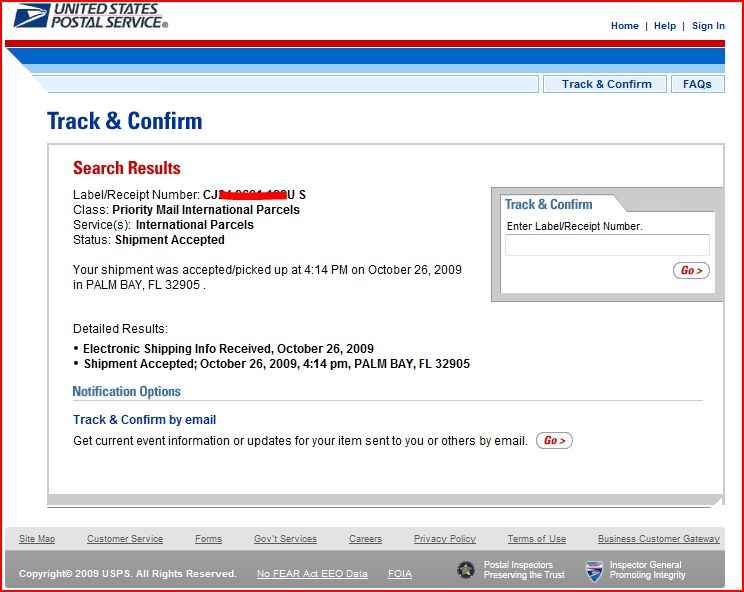Viewport: 744px width, 592px height.
Task: Open the FOIA link
Action: click(x=400, y=574)
